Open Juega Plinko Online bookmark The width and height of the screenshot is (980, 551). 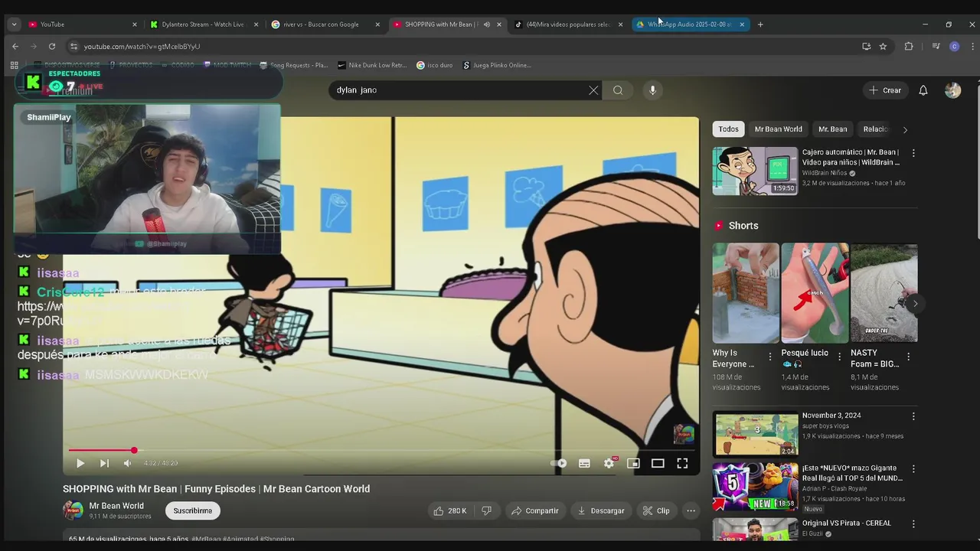tap(497, 65)
